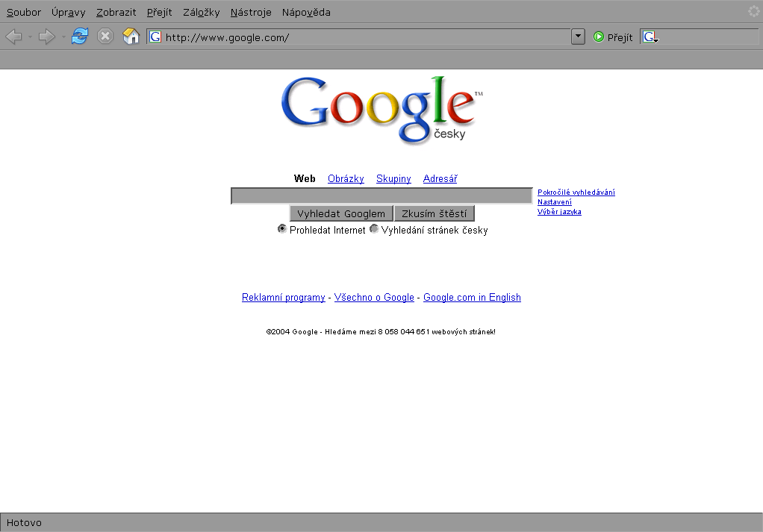Viewport: 763px width, 532px height.
Task: Open the Skupiny link
Action: tap(393, 178)
